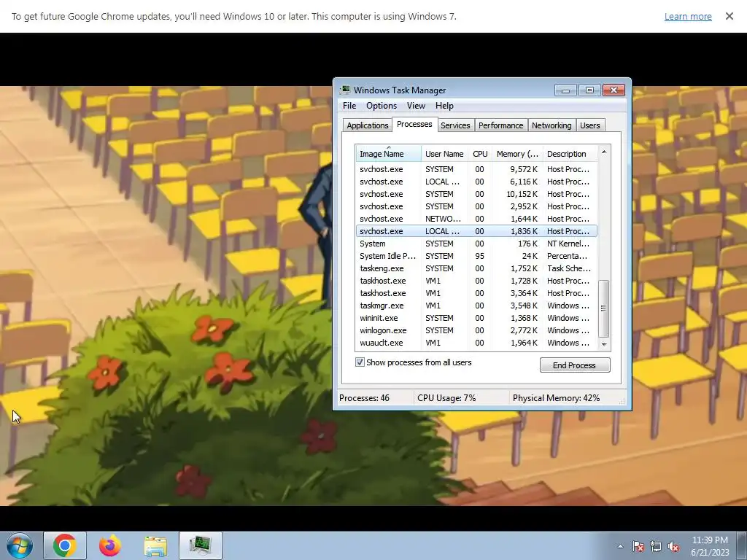Viewport: 747px width, 560px height.
Task: Click Task Manager title bar icon
Action: pos(345,90)
